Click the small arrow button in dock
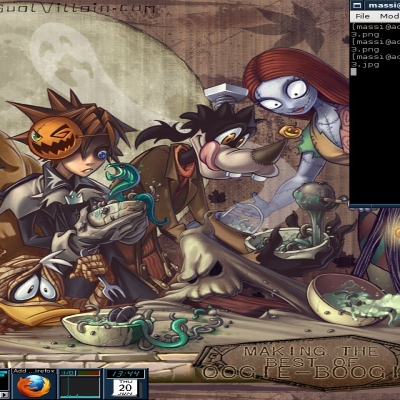 click(x=4, y=395)
